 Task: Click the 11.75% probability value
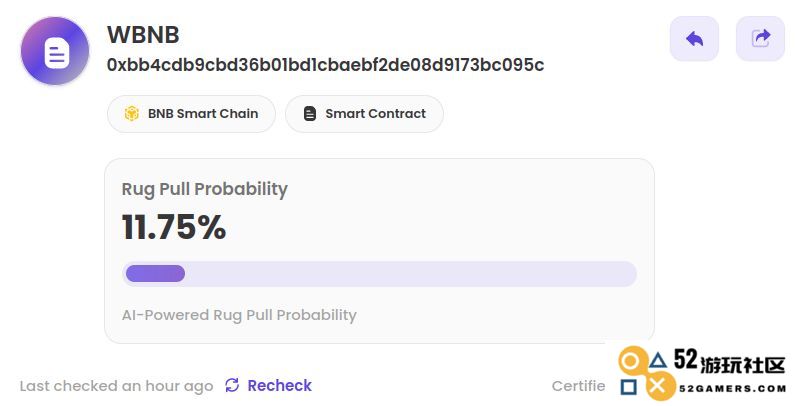(174, 227)
